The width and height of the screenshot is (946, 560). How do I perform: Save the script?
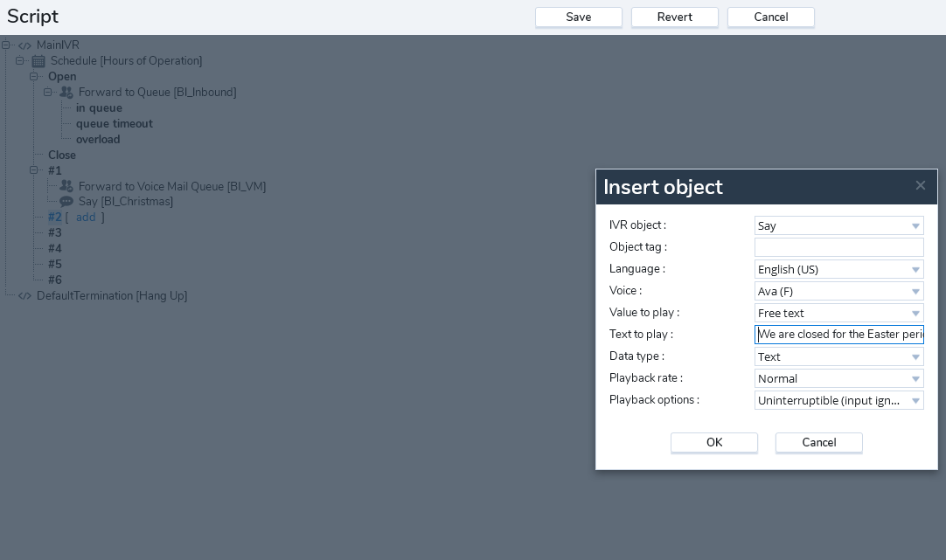[x=578, y=17]
